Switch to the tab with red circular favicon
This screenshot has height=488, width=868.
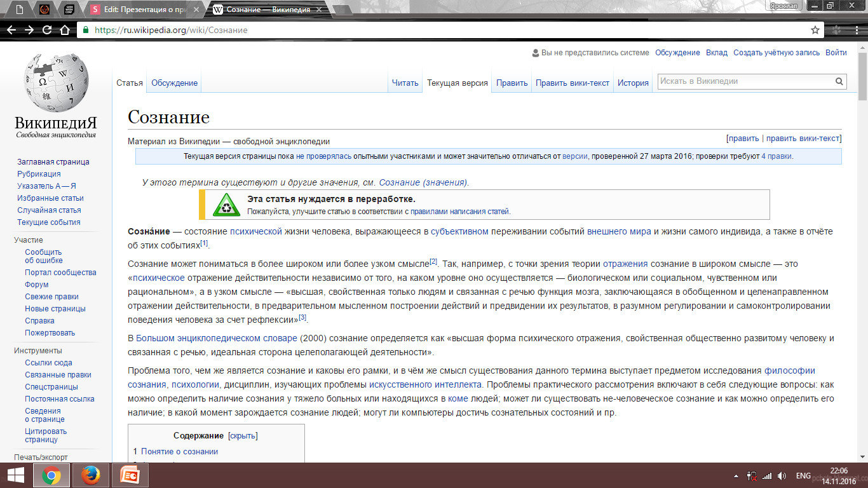click(x=44, y=9)
